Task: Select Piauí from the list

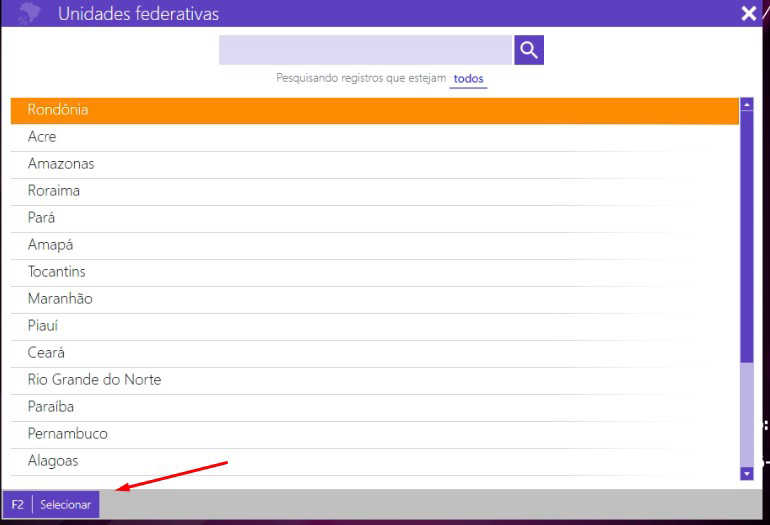Action: tap(375, 326)
